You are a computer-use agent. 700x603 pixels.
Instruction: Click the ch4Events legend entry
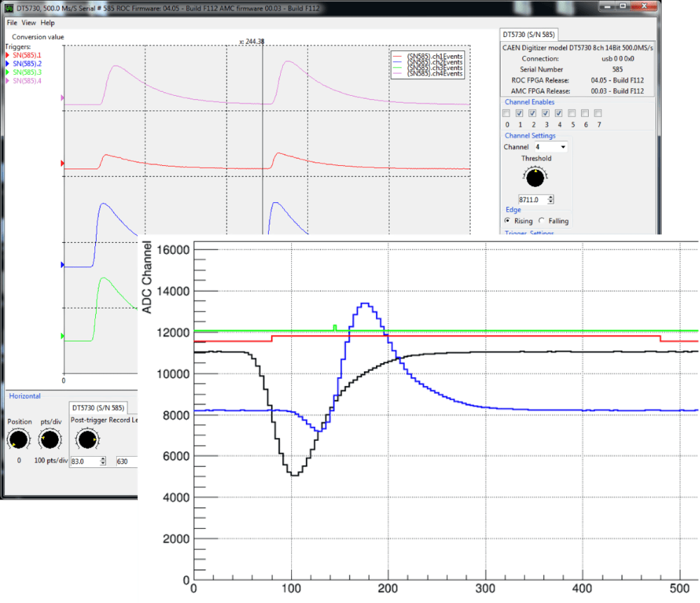(x=428, y=73)
